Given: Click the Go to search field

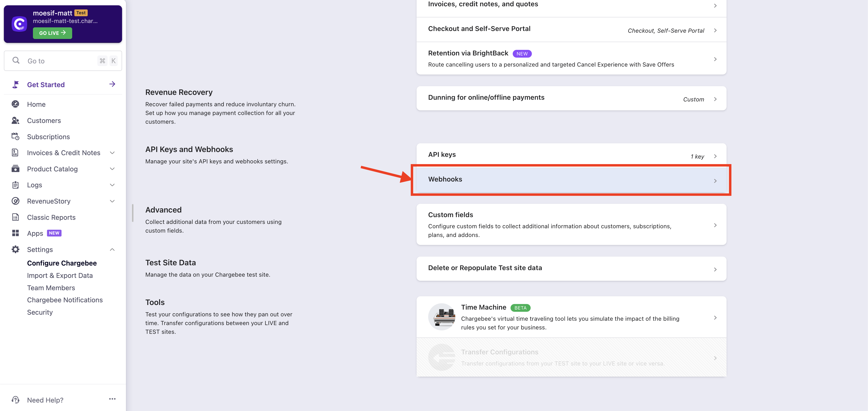Looking at the screenshot, I should coord(63,61).
